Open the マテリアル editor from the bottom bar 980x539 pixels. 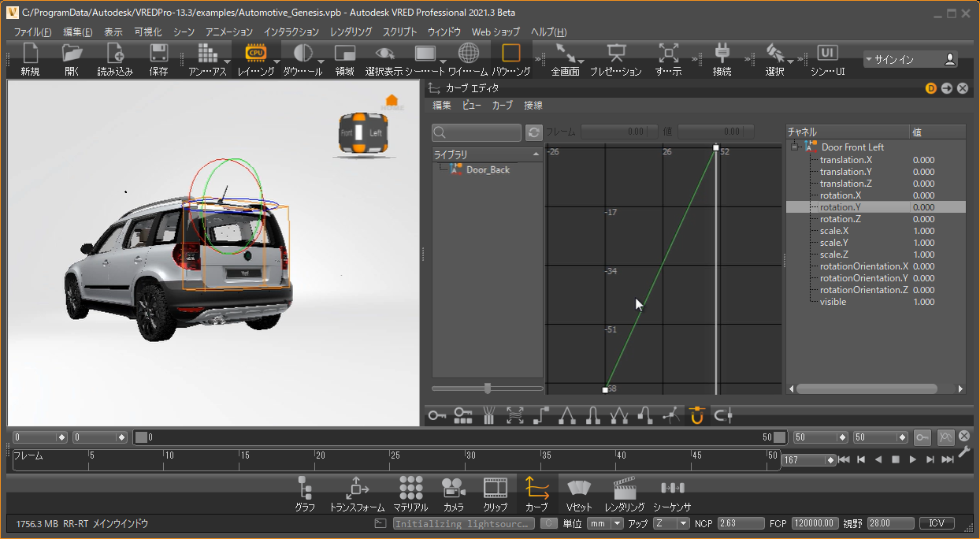click(410, 488)
